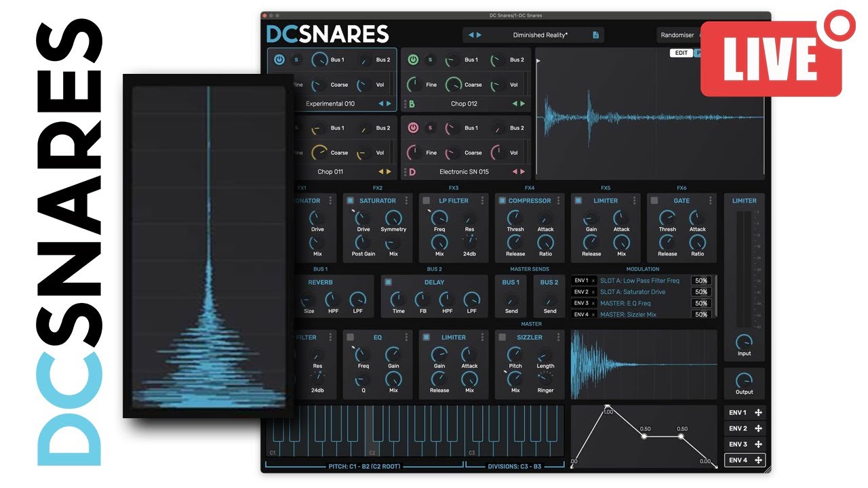Click the ENV 3 move crosshair icon
The width and height of the screenshot is (868, 488).
758,444
